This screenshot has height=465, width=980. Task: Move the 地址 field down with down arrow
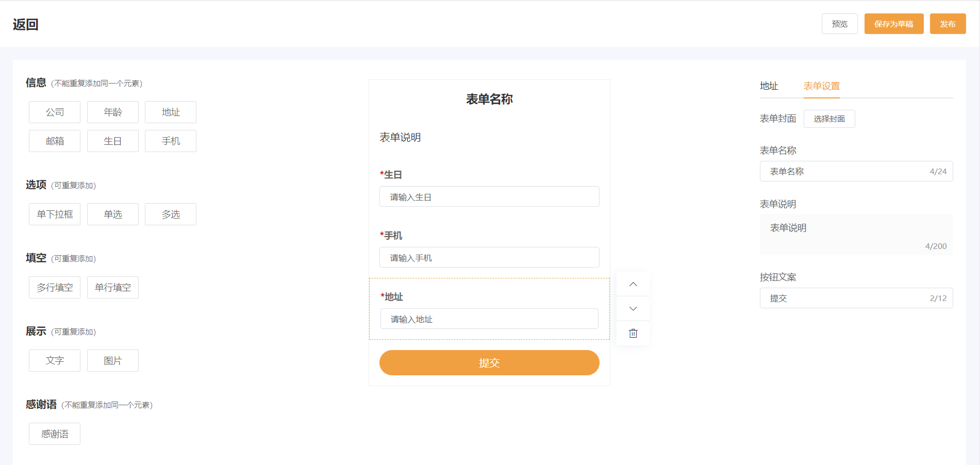[633, 308]
